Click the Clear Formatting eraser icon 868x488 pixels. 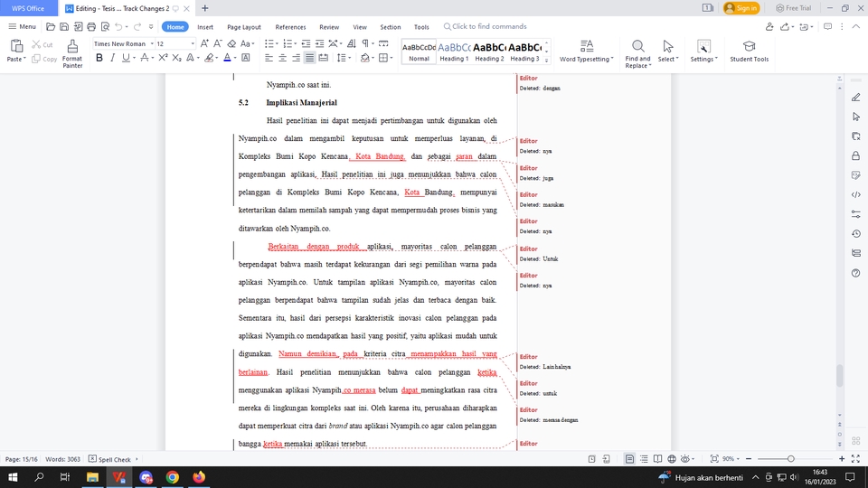(231, 43)
